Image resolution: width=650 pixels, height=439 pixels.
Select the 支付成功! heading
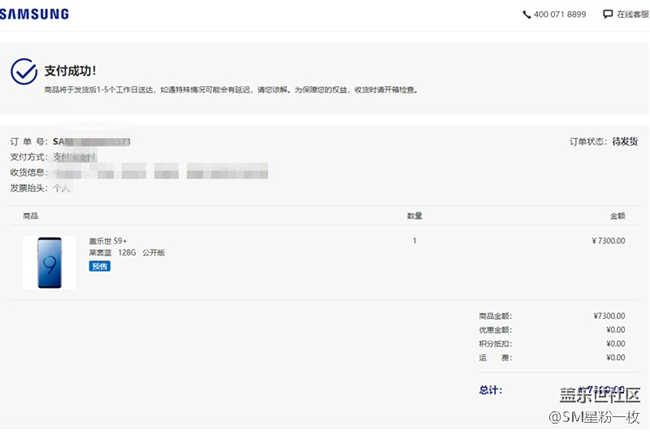[70, 71]
